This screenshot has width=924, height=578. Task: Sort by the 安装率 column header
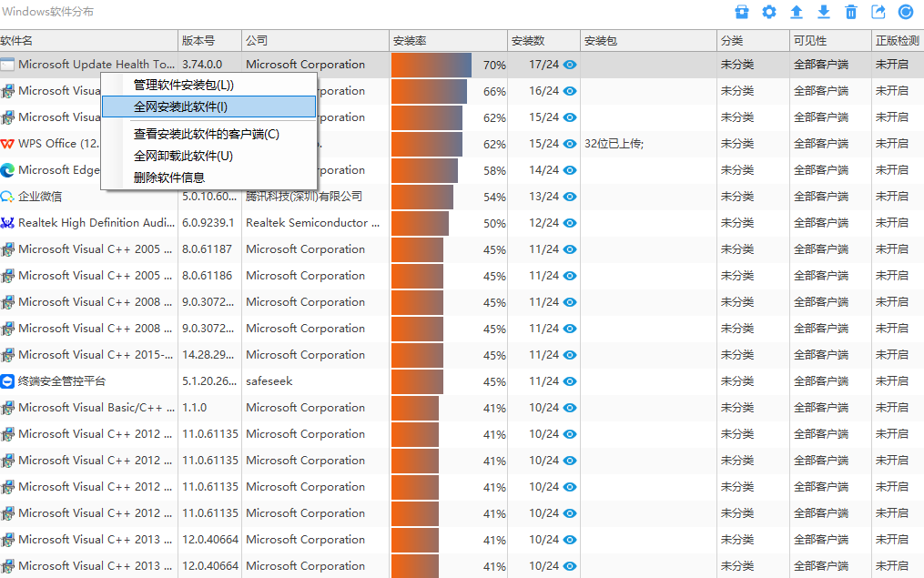coord(449,41)
